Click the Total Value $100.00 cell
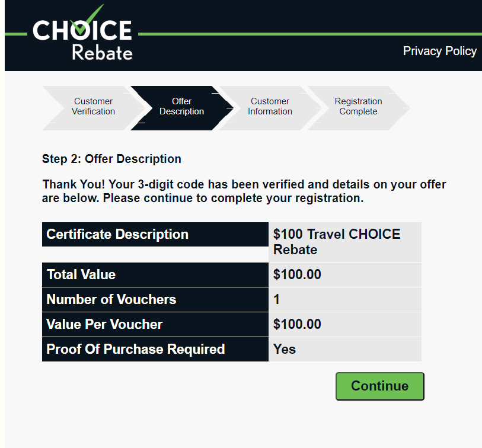The image size is (482, 448). (x=345, y=275)
